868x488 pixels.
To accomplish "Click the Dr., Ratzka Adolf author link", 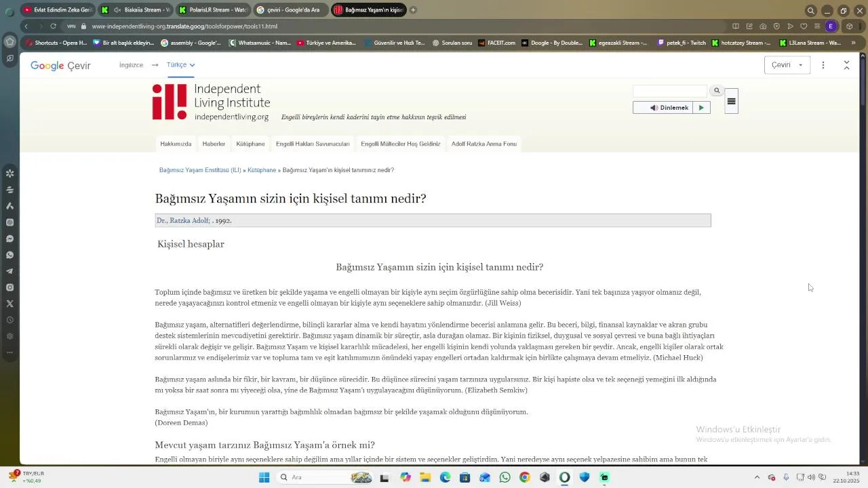I will pos(183,221).
